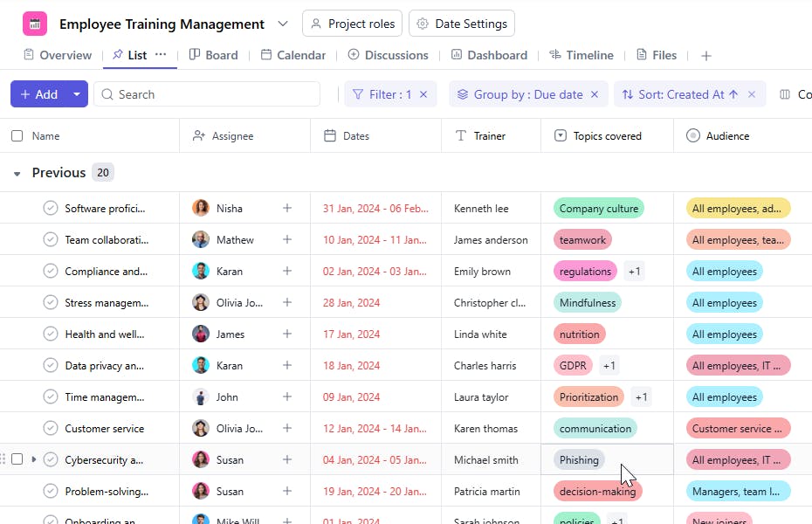Toggle completion for Compliance task
Image resolution: width=812 pixels, height=524 pixels.
click(x=51, y=272)
